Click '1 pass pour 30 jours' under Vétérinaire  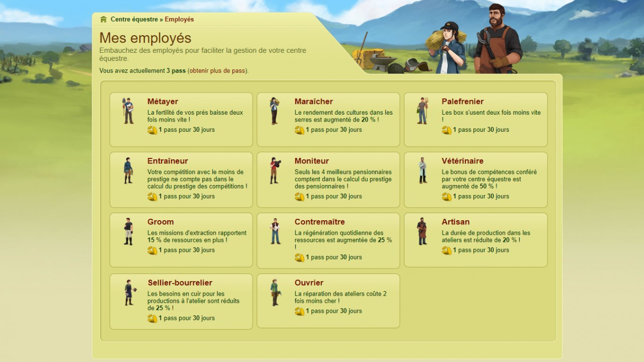(481, 197)
